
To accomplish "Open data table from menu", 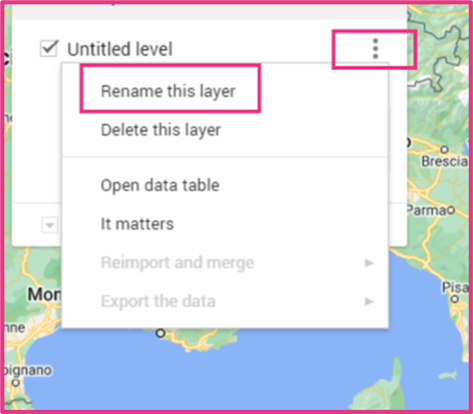I will click(160, 185).
